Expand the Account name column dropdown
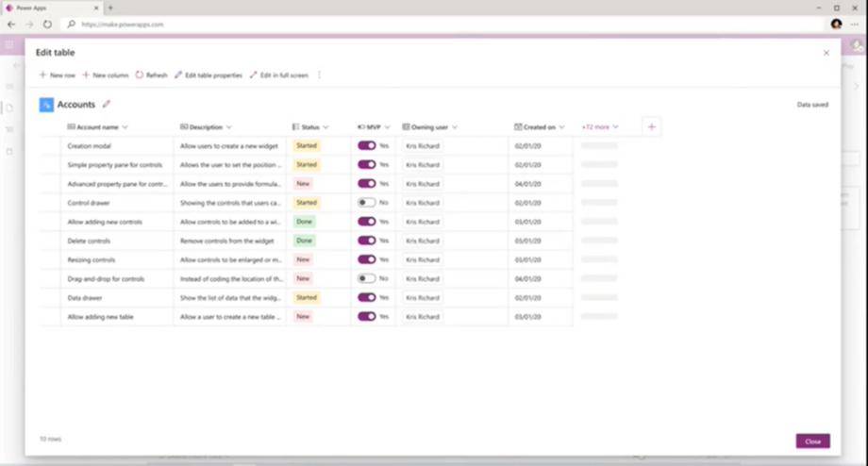 (x=125, y=126)
